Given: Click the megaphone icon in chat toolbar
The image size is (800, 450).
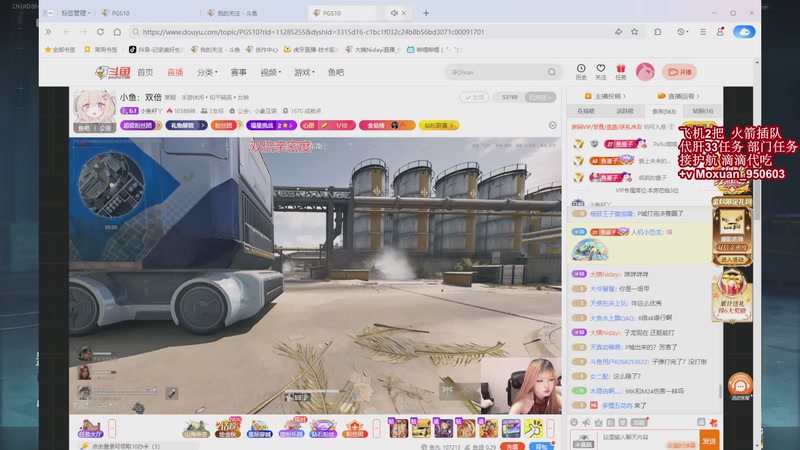Looking at the screenshot, I should click(586, 422).
